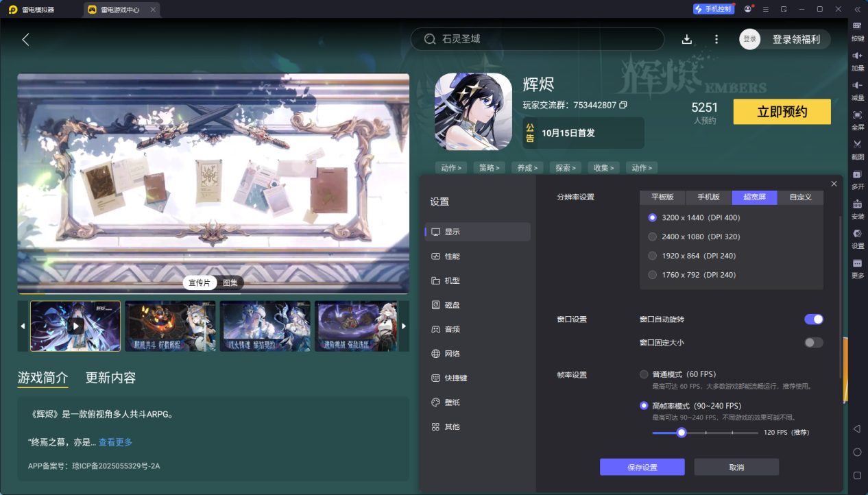
Task: Open the 磁盘 settings section
Action: [x=478, y=305]
